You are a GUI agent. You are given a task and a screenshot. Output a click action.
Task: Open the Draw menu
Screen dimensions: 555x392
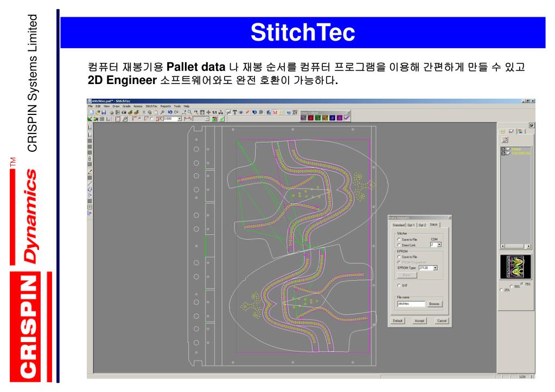[x=116, y=106]
